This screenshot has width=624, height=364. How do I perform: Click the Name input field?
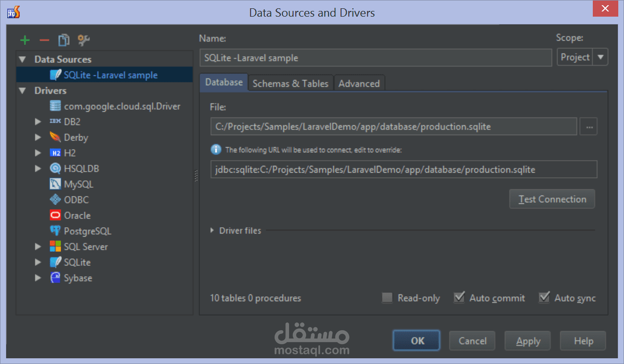click(375, 58)
